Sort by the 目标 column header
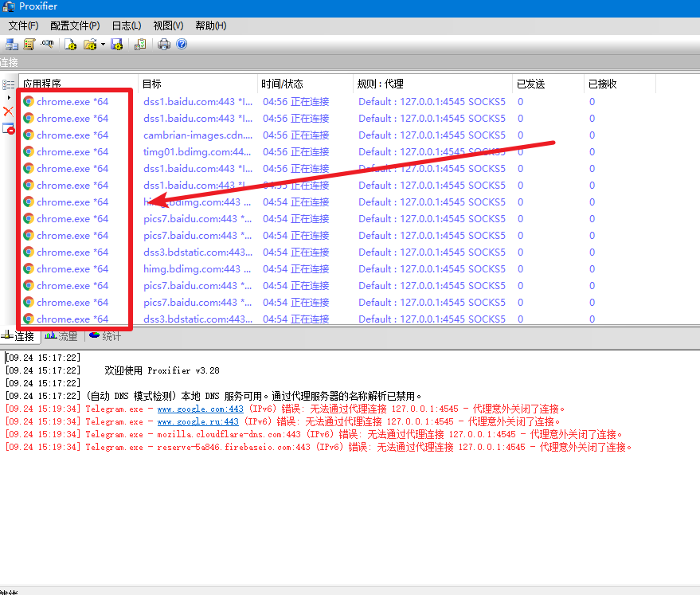 197,84
